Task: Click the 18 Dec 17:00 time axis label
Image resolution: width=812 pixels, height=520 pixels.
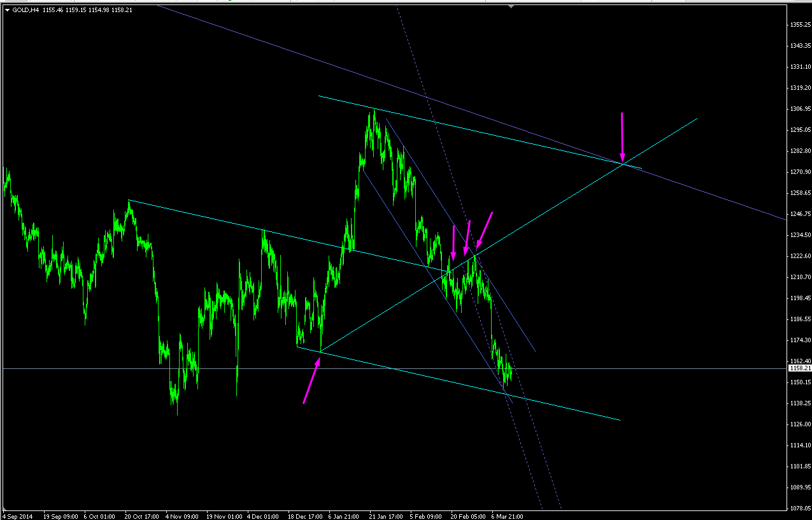Action: pos(305,516)
